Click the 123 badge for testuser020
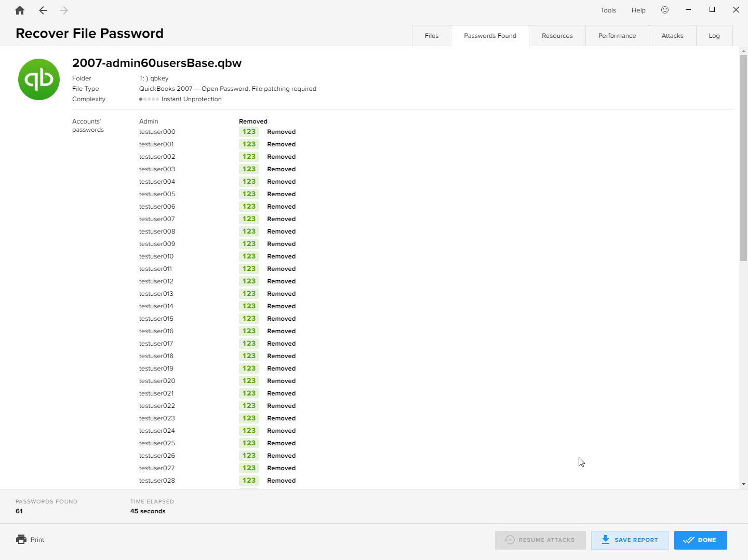Image resolution: width=748 pixels, height=560 pixels. point(249,381)
